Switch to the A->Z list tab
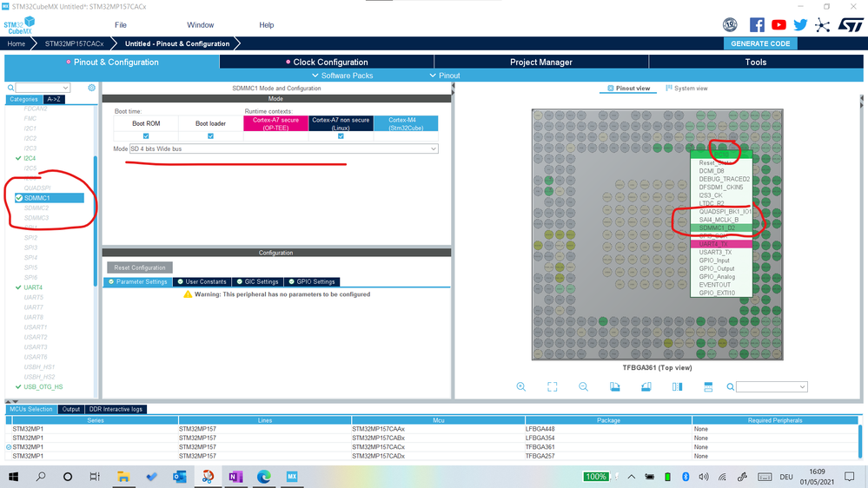 tap(54, 100)
